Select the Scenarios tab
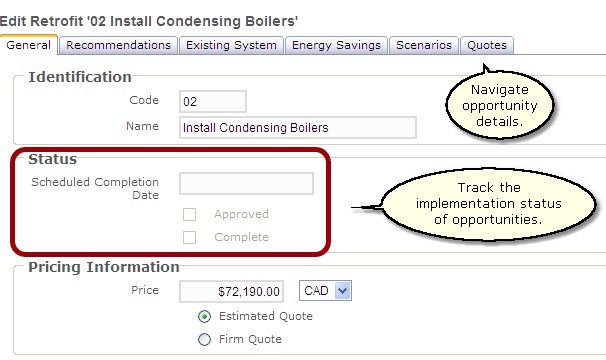Viewport: 606px width, 360px height. click(x=424, y=45)
